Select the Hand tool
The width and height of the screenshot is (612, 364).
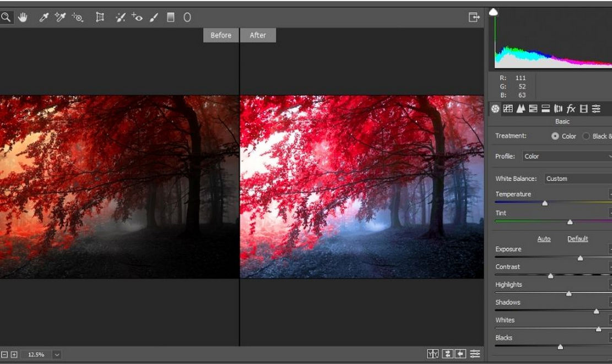23,17
